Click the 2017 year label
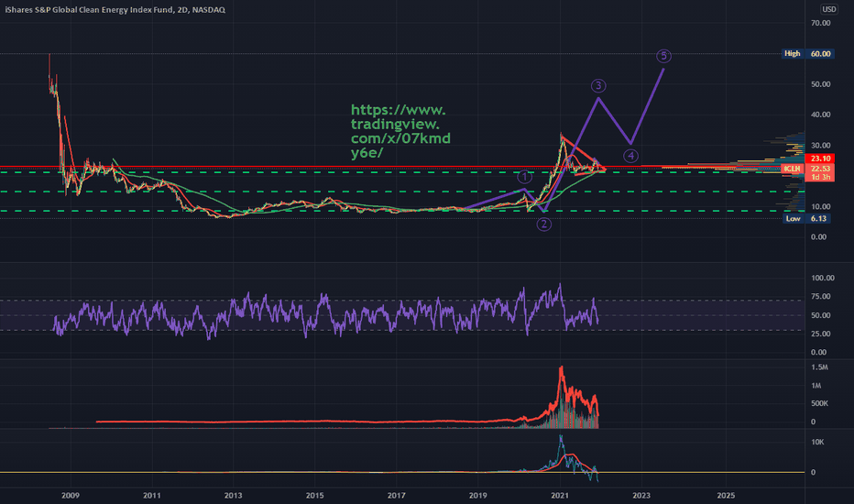854x504 pixels. pyautogui.click(x=396, y=495)
